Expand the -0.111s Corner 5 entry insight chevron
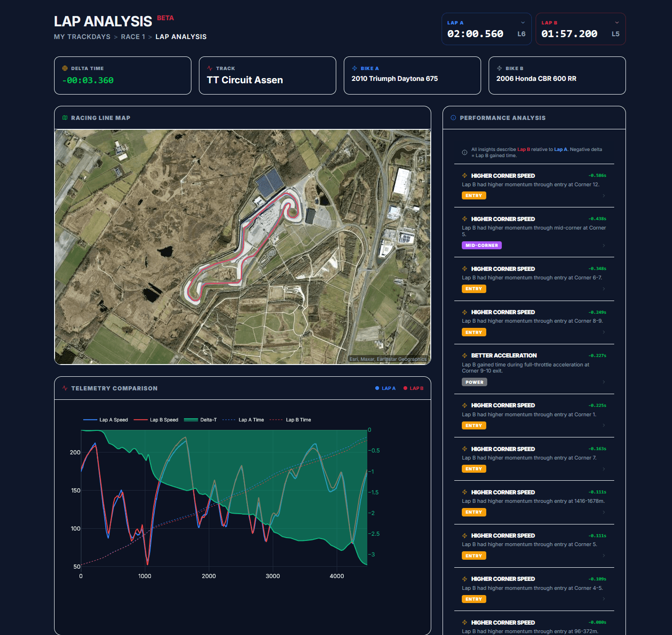This screenshot has width=672, height=635. coord(604,556)
